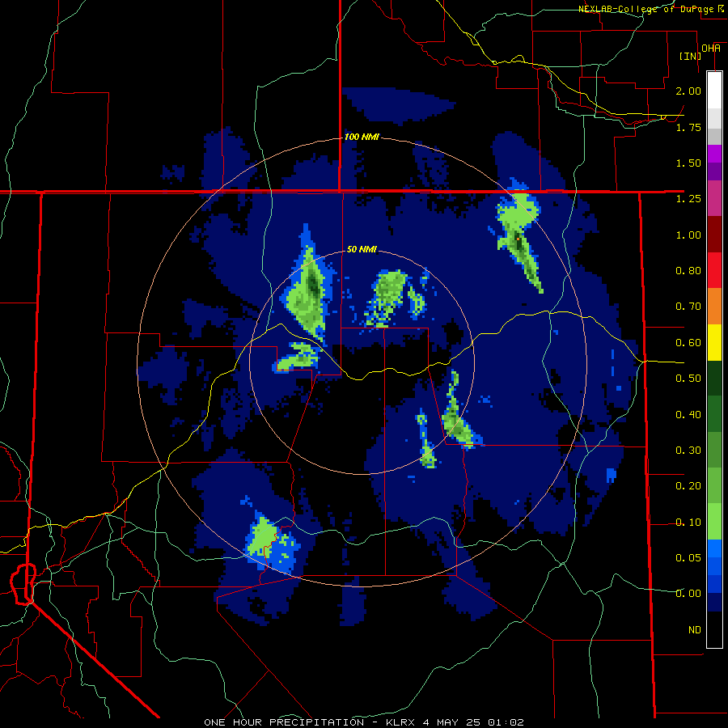
Task: Click the 0.00 legend value
Action: click(x=688, y=594)
